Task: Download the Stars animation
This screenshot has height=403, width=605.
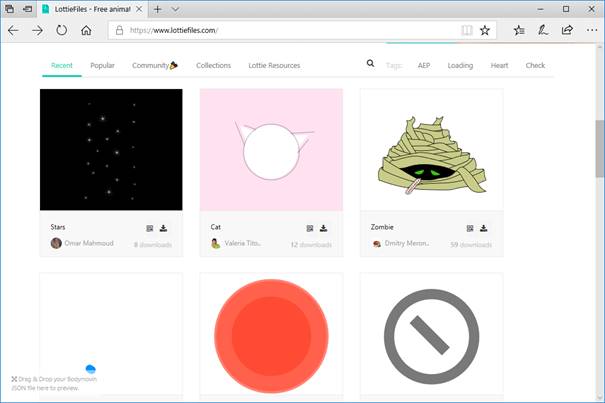Action: (x=164, y=228)
